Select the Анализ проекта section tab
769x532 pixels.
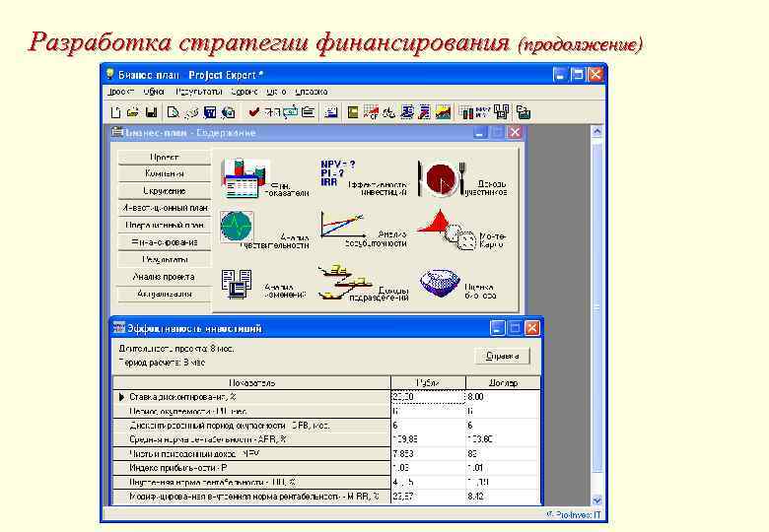coord(165,277)
